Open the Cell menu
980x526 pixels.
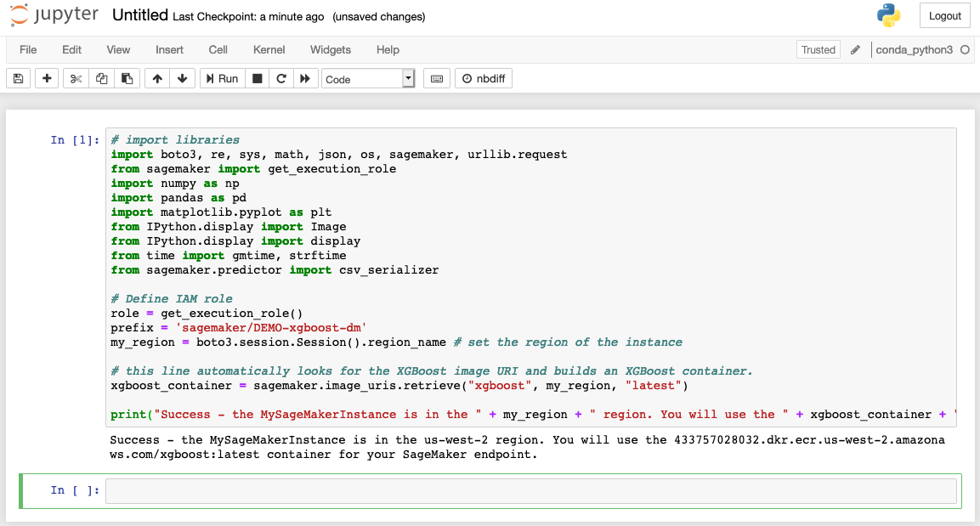pos(218,49)
